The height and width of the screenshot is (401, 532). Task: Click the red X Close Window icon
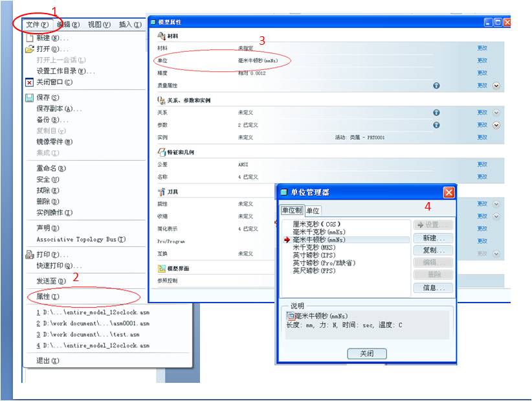point(30,82)
